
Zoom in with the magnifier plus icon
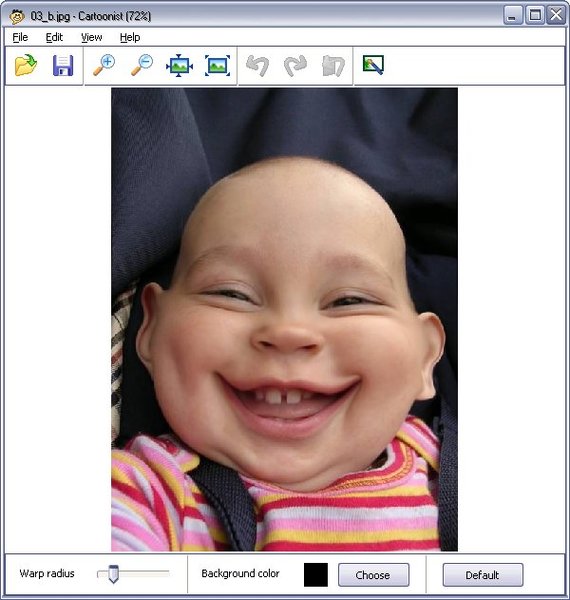pos(104,65)
